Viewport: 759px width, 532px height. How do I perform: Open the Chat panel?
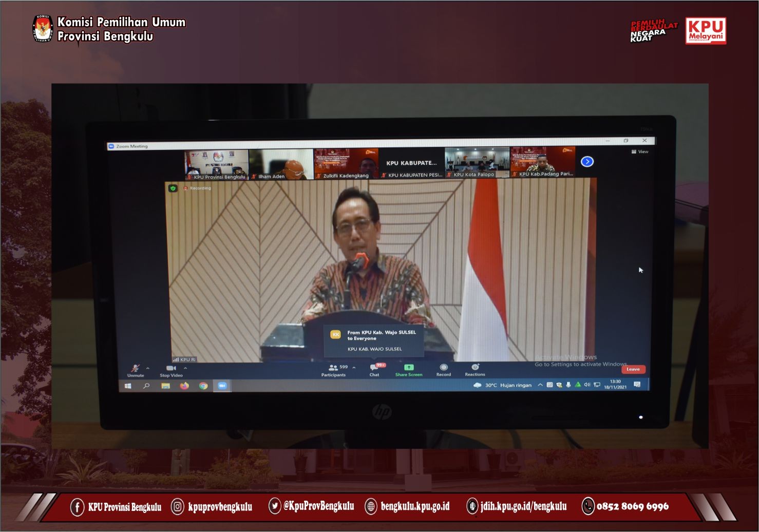click(x=374, y=368)
